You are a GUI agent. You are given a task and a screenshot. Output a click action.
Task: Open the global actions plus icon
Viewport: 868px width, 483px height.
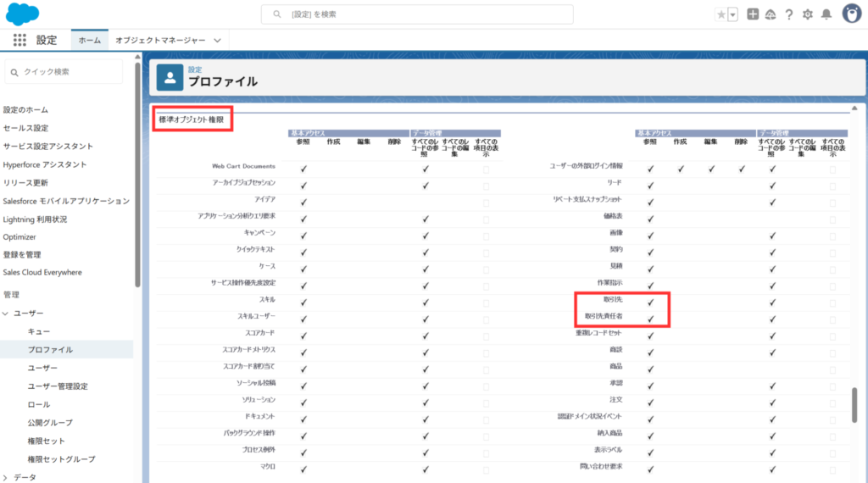753,14
